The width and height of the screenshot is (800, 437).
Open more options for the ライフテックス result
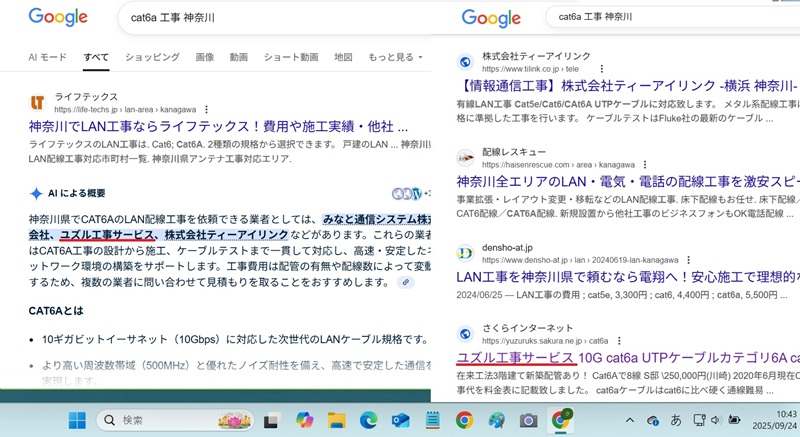coord(206,110)
